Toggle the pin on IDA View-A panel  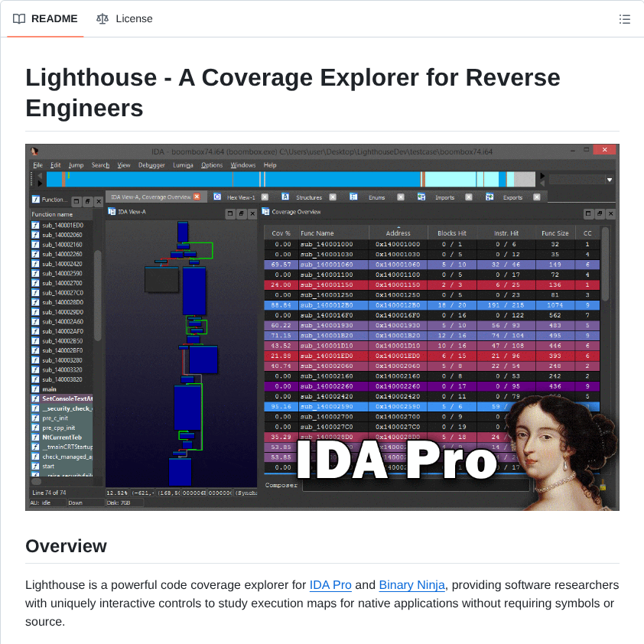242,214
